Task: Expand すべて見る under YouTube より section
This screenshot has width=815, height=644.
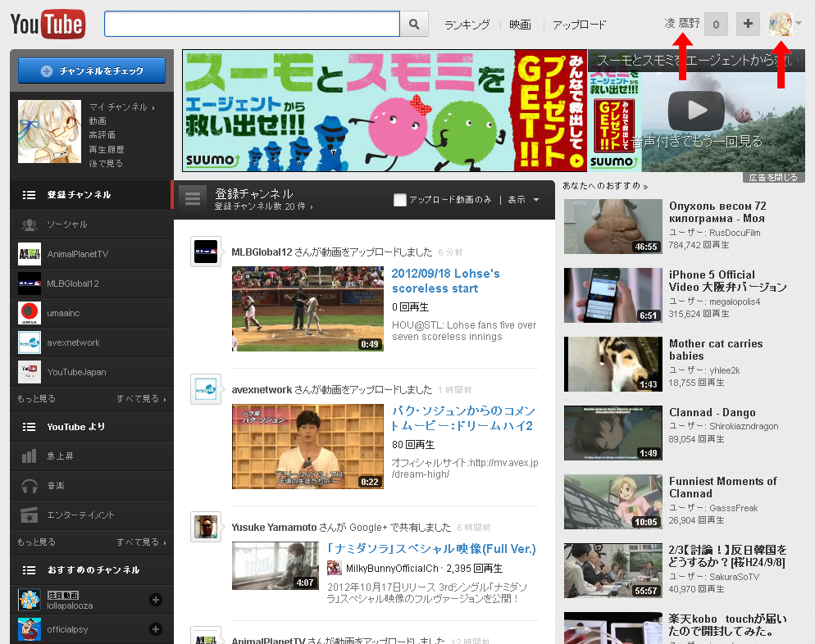Action: coord(141,542)
